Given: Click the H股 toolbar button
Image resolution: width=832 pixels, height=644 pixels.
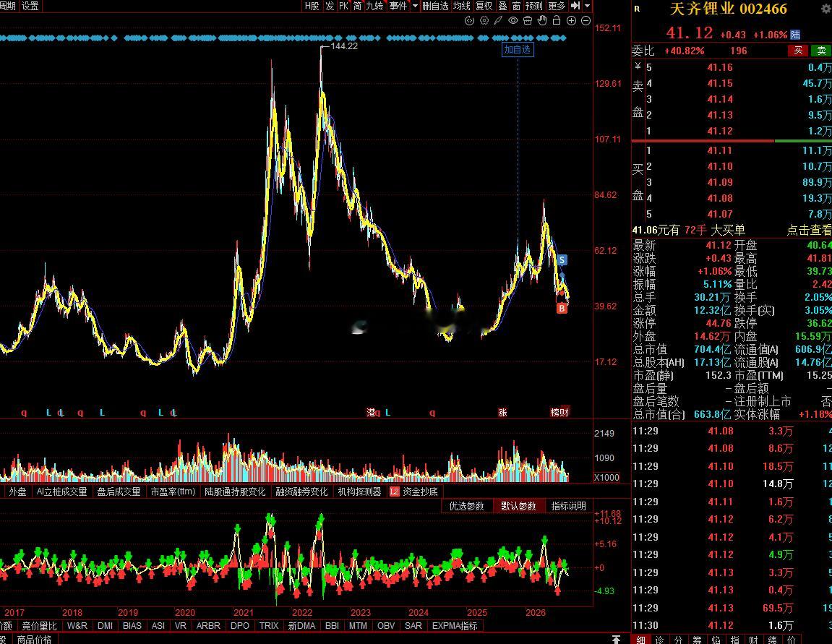Looking at the screenshot, I should [x=312, y=6].
